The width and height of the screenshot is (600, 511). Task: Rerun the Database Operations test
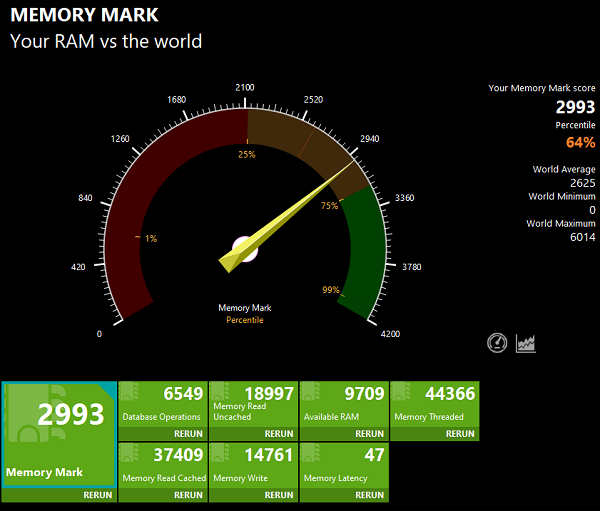click(x=188, y=434)
